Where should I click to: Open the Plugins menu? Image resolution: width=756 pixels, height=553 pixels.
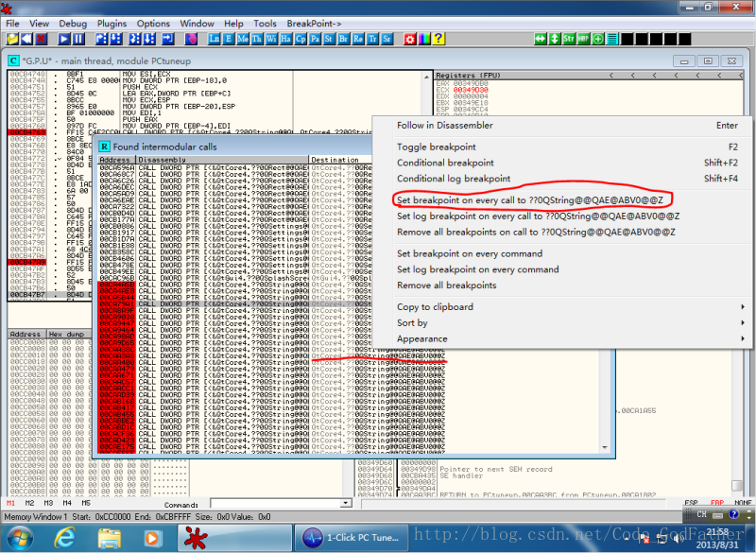click(x=112, y=23)
